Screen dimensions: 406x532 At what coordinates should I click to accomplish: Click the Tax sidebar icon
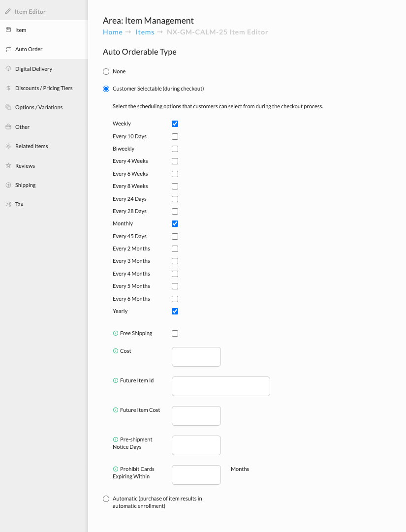[8, 204]
